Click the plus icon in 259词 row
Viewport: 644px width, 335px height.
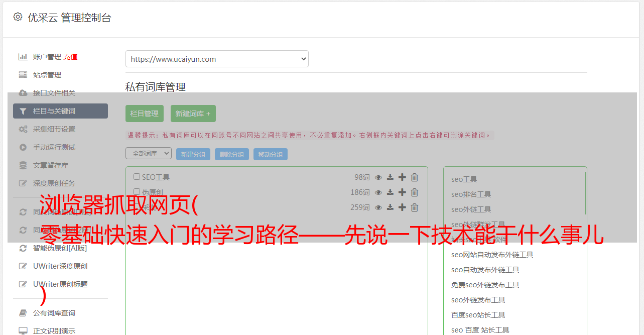[402, 207]
